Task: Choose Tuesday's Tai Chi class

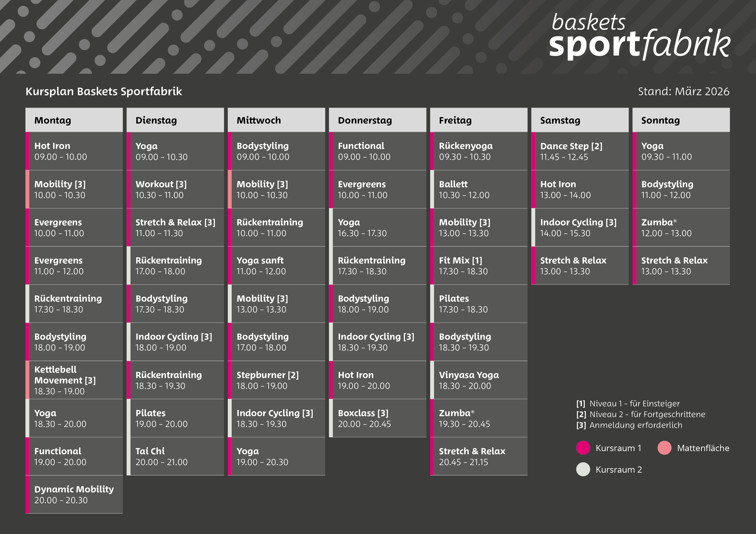Action: pyautogui.click(x=175, y=456)
